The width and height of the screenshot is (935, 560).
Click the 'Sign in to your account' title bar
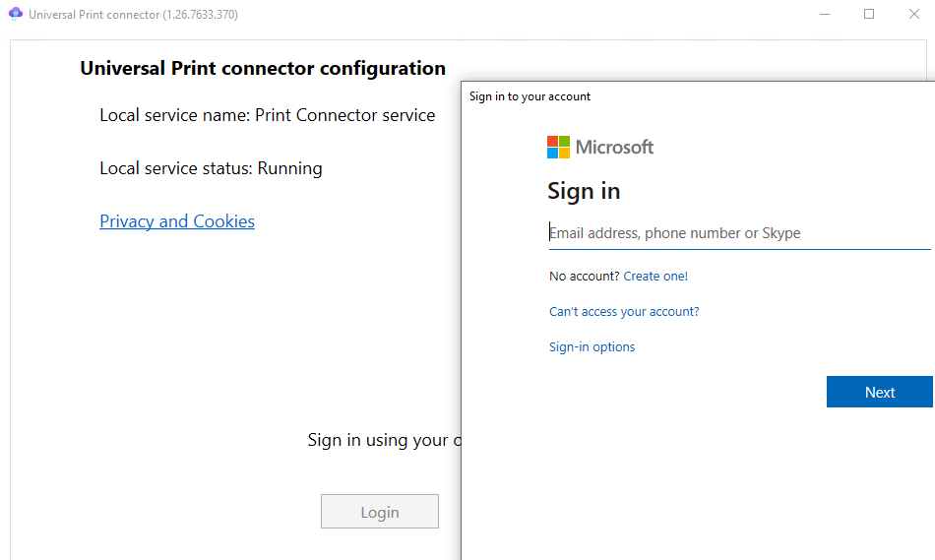[689, 96]
